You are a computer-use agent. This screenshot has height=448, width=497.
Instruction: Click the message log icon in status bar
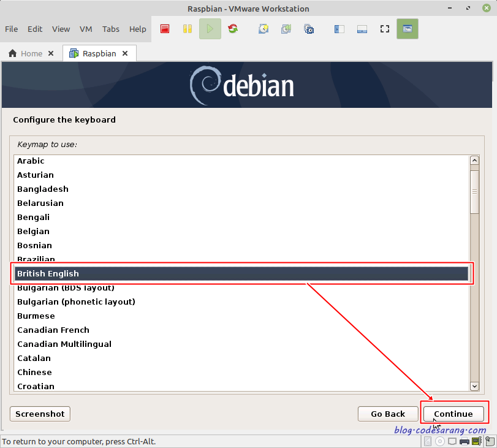(x=490, y=441)
